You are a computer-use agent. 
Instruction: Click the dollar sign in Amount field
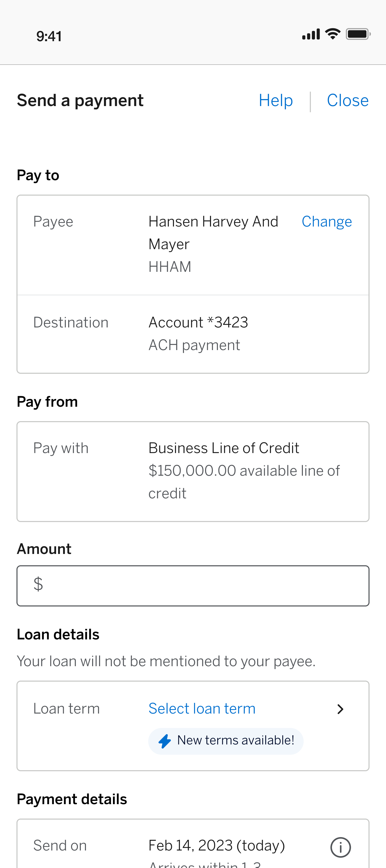point(38,584)
